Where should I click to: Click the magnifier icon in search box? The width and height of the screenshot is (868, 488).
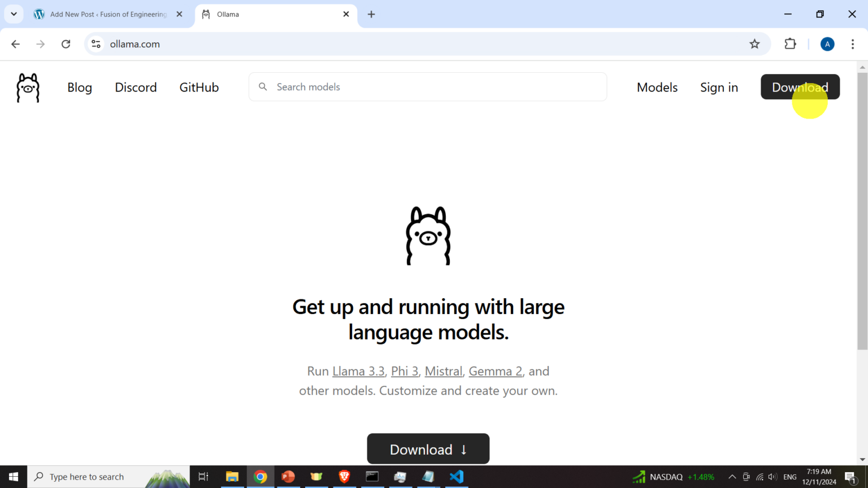pyautogui.click(x=263, y=87)
